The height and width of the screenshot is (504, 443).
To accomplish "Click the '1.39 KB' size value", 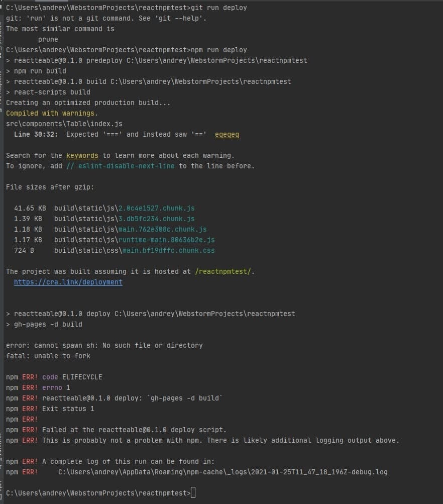I will pyautogui.click(x=28, y=219).
